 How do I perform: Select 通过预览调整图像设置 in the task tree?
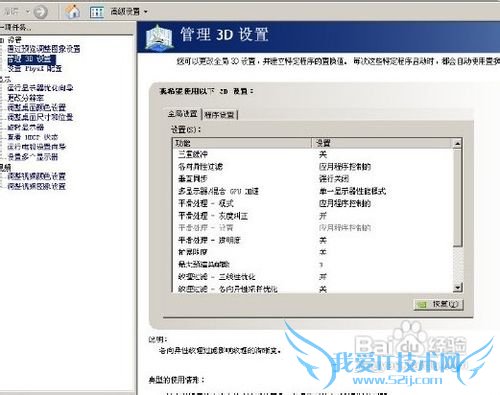point(44,49)
